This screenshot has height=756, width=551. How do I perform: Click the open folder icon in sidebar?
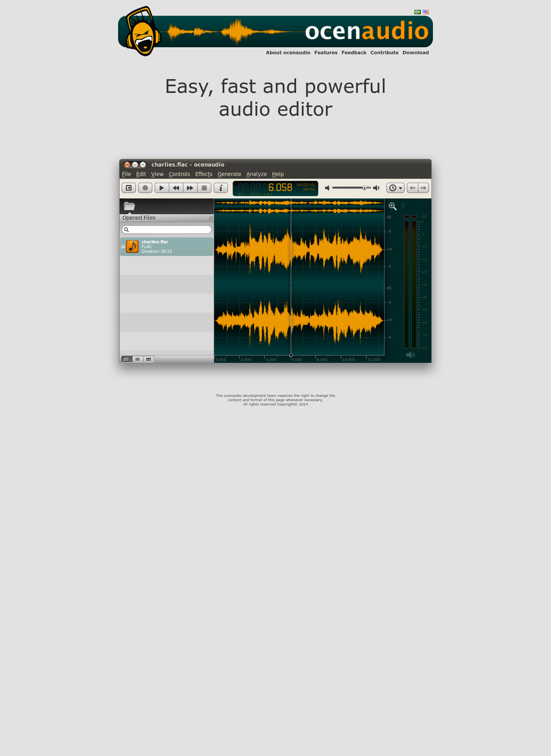[x=129, y=206]
